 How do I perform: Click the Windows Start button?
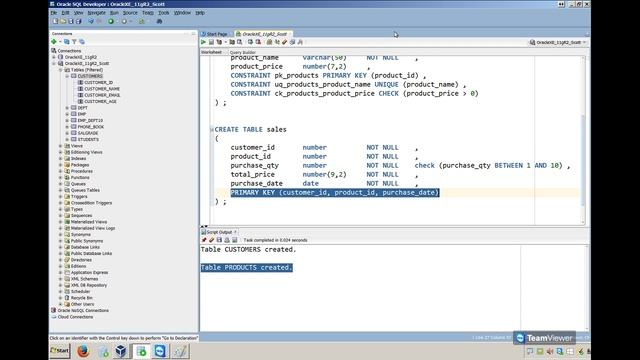[x=60, y=351]
